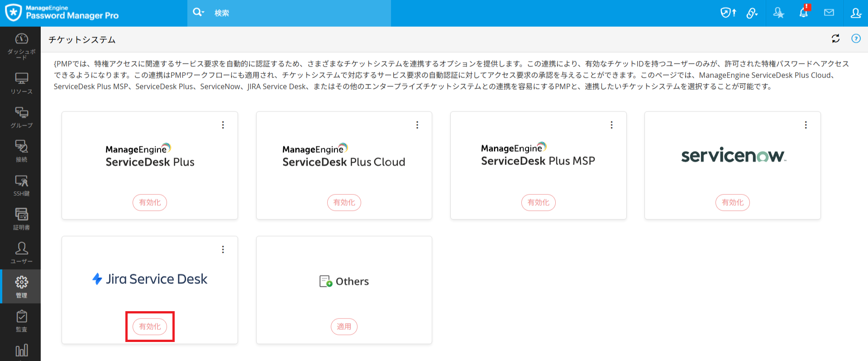Viewport: 868px width, 361px height.
Task: Select the Users sidebar menu item
Action: tap(21, 253)
